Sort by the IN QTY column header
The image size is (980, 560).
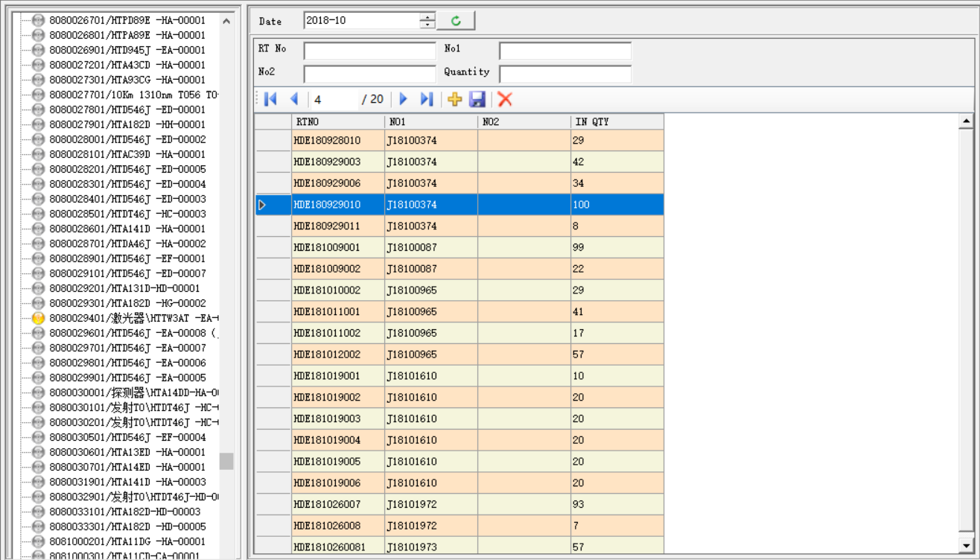pos(617,121)
